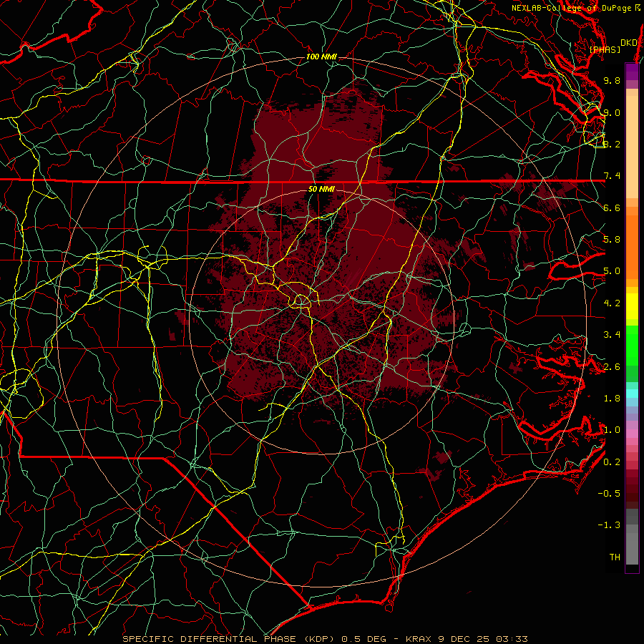Click the 50 NMI range ring label

321,189
